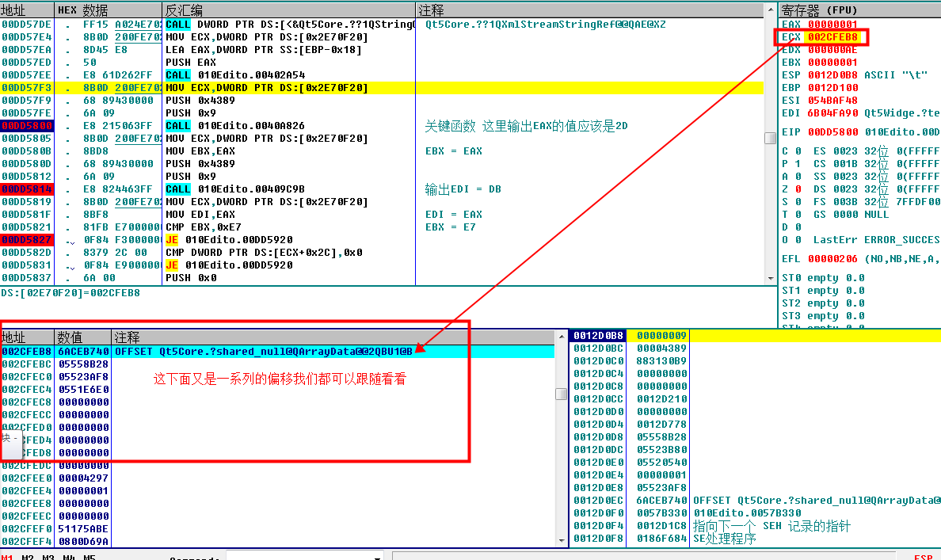Click the 寄存器 (FPU) header bar
Viewport: 941px width, 560px height.
859,10
